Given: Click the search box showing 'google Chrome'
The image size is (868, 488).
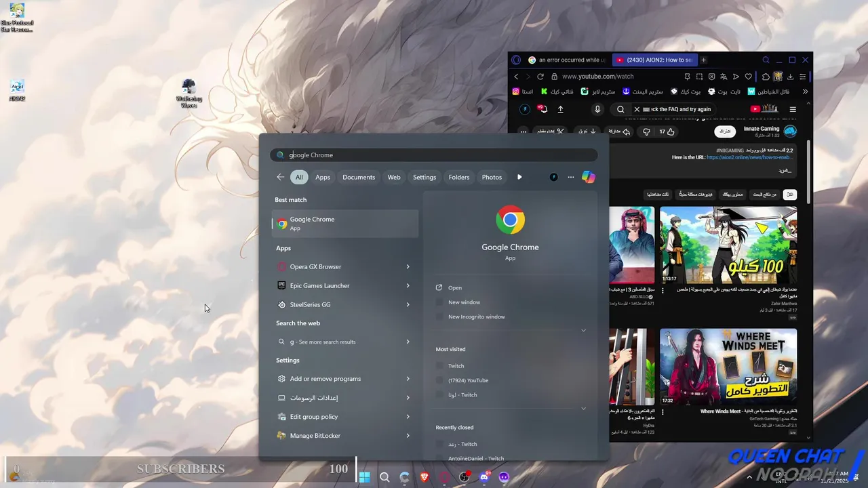Looking at the screenshot, I should click(x=434, y=155).
